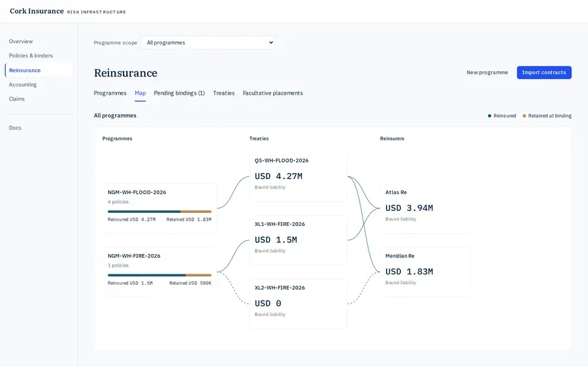Click the Cork Insurance logo text

pyautogui.click(x=37, y=11)
